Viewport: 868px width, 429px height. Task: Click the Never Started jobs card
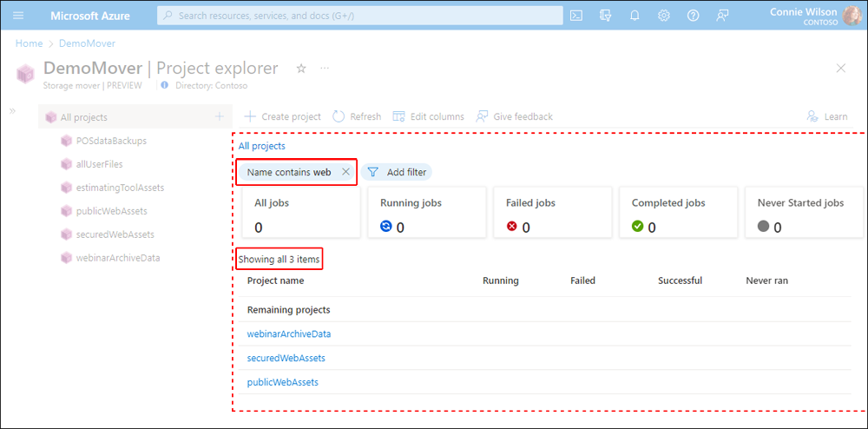tap(805, 213)
